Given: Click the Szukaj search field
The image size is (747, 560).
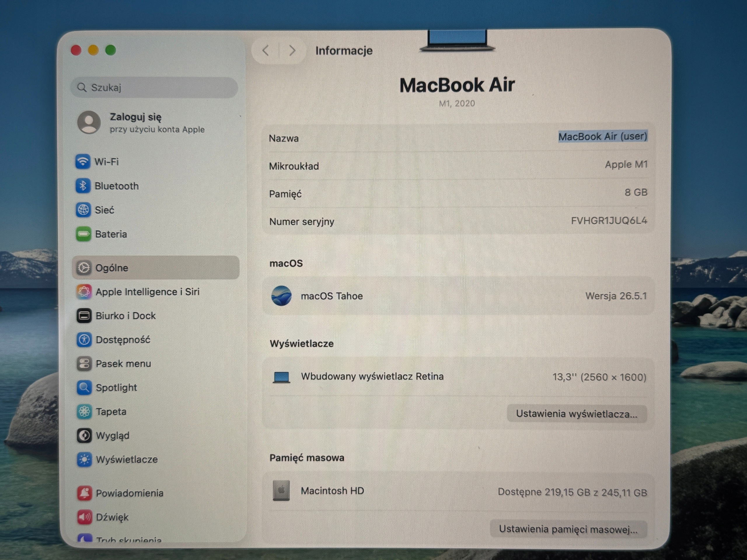Looking at the screenshot, I should click(x=154, y=87).
